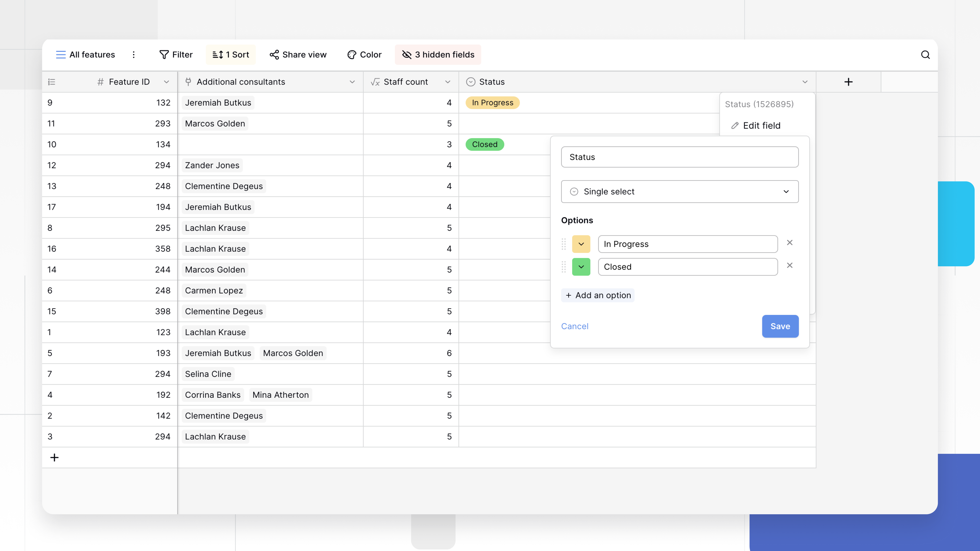
Task: Open the yellow color picker for In Progress
Action: 581,244
